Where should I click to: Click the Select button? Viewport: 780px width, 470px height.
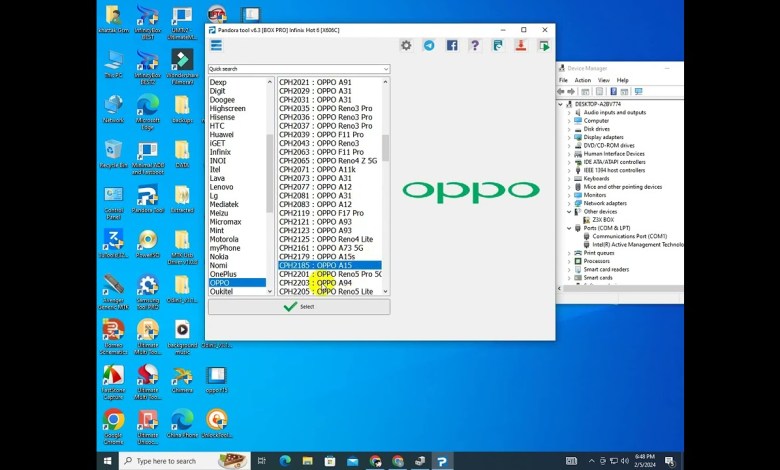(x=299, y=307)
